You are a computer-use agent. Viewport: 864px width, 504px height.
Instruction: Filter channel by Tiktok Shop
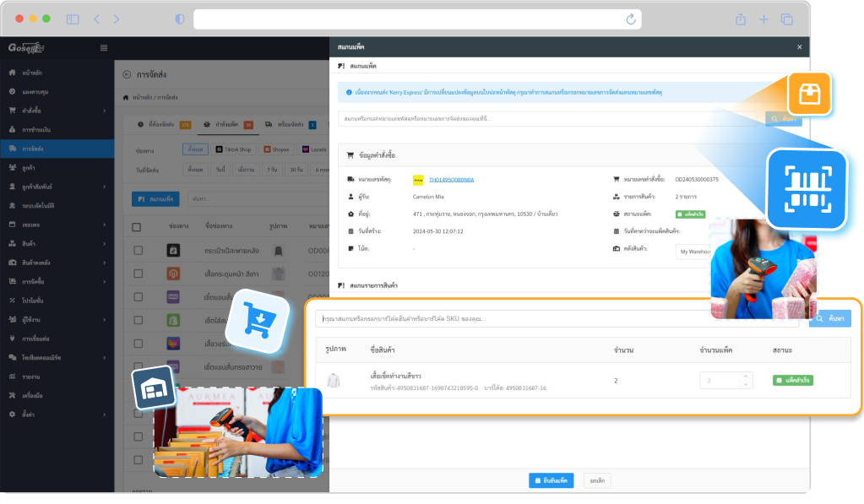[x=234, y=149]
